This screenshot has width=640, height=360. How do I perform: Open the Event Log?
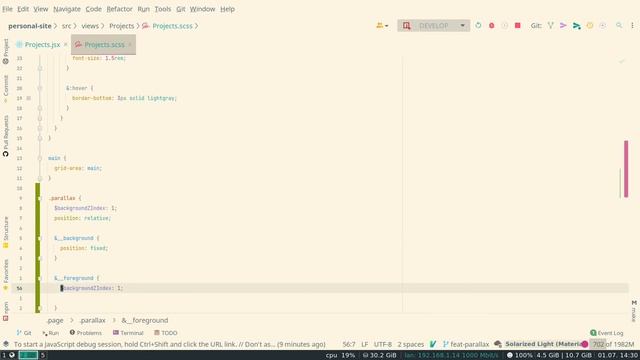click(607, 333)
